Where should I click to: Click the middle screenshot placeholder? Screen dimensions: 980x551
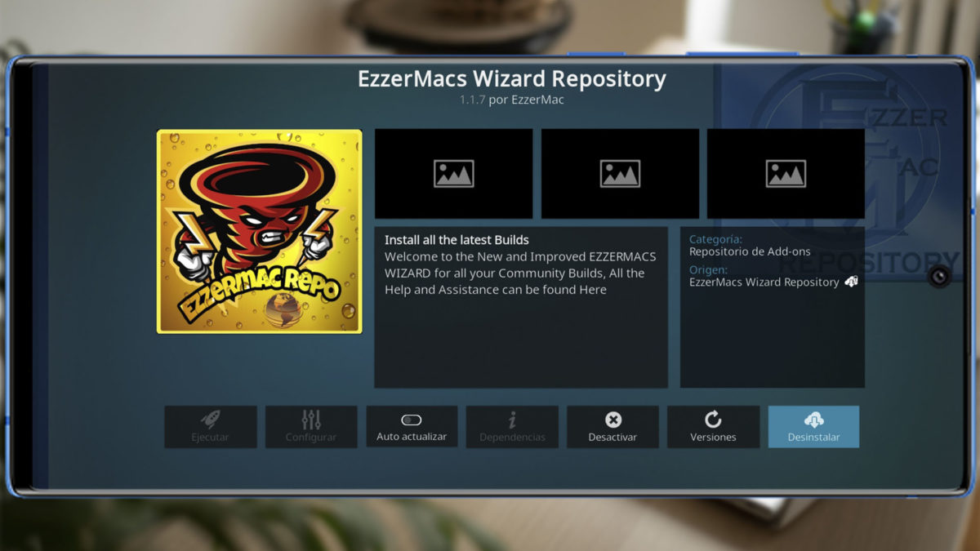tap(619, 173)
